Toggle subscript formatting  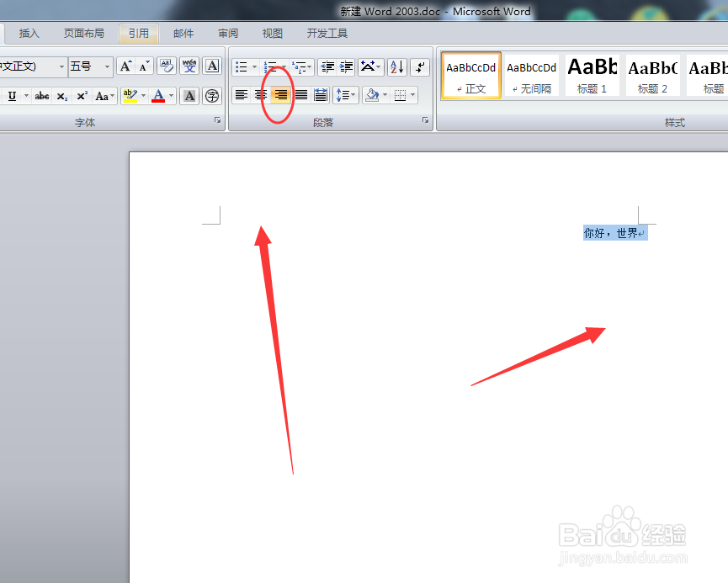click(x=61, y=96)
